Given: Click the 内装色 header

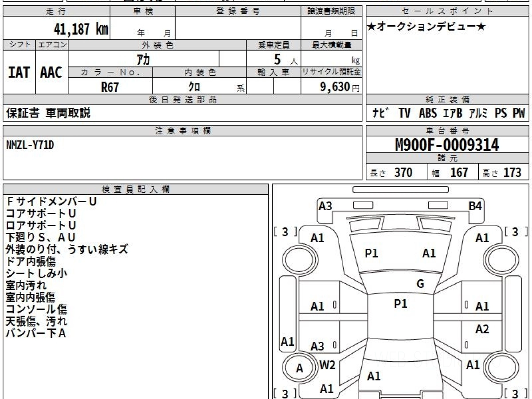Looking at the screenshot, I should pyautogui.click(x=199, y=72).
